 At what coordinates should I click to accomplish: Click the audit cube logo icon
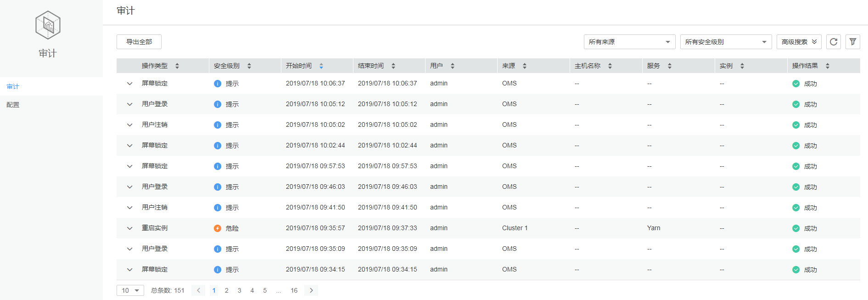[48, 25]
